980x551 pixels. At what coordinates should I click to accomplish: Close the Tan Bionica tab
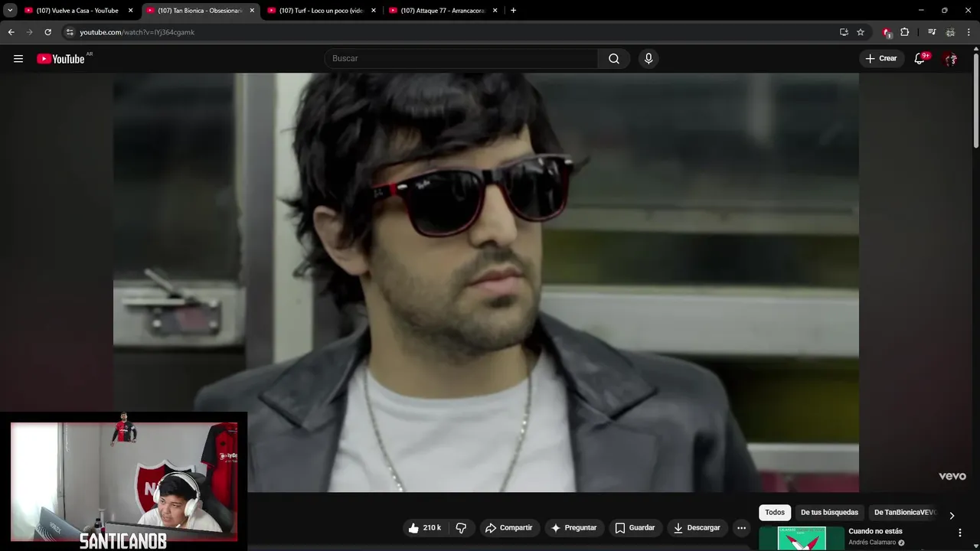pyautogui.click(x=252, y=11)
